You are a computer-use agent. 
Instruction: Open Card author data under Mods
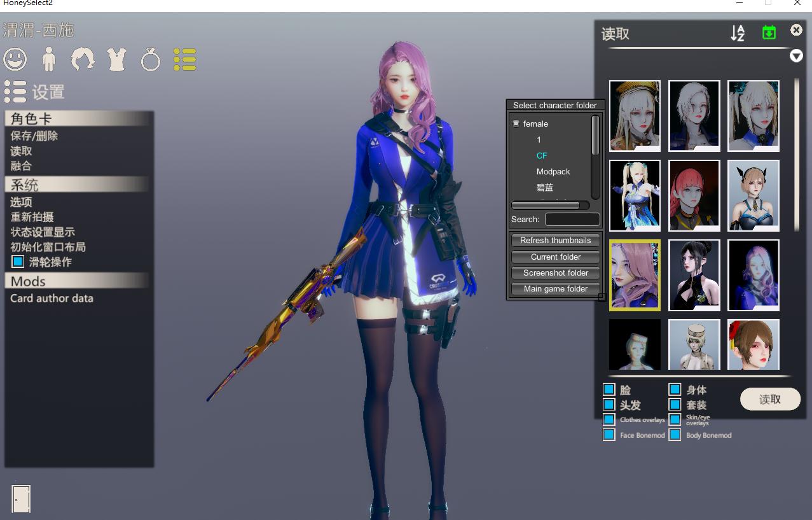click(52, 298)
